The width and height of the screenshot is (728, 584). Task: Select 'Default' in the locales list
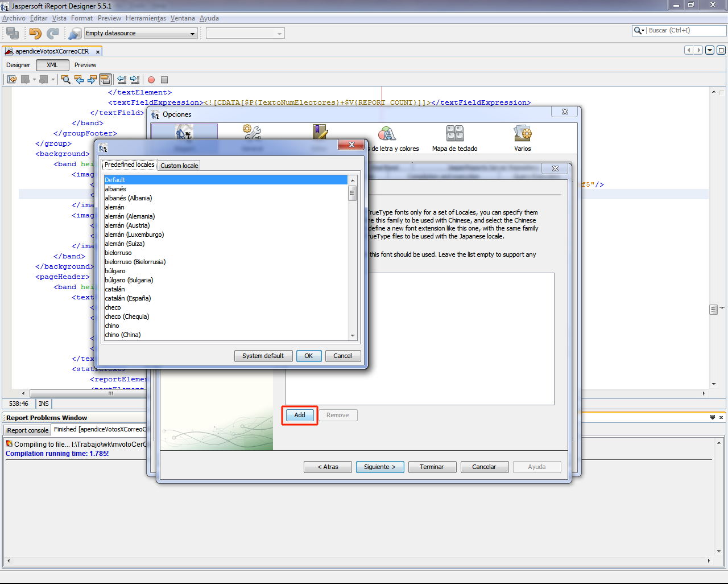225,180
